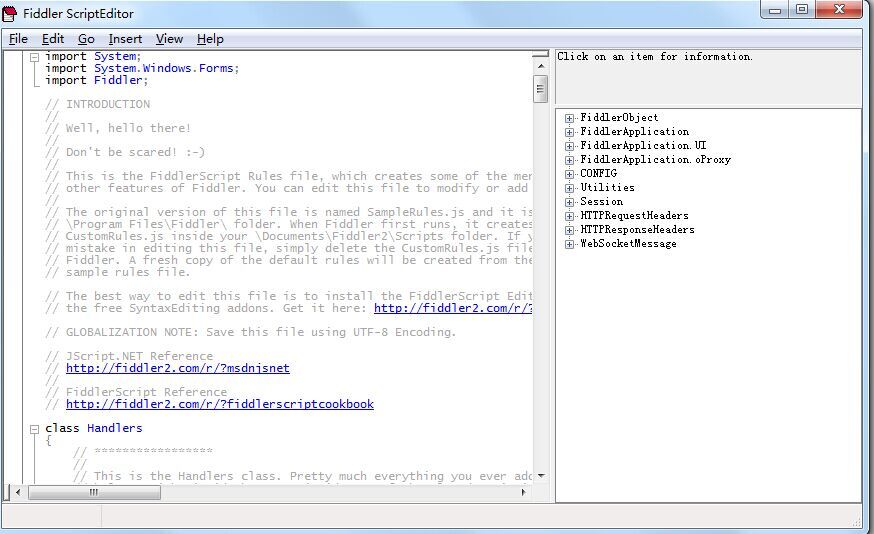874x534 pixels.
Task: Open the msdnjsnet reference link
Action: 178,368
